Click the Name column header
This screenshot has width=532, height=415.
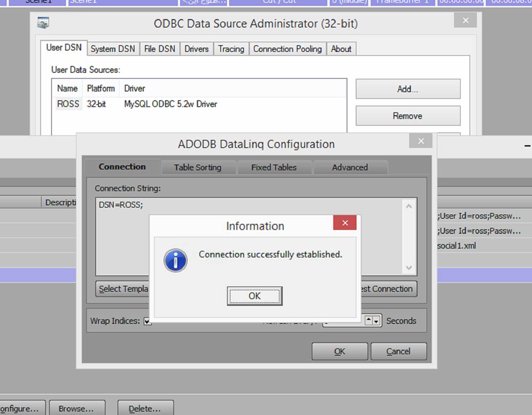[67, 88]
